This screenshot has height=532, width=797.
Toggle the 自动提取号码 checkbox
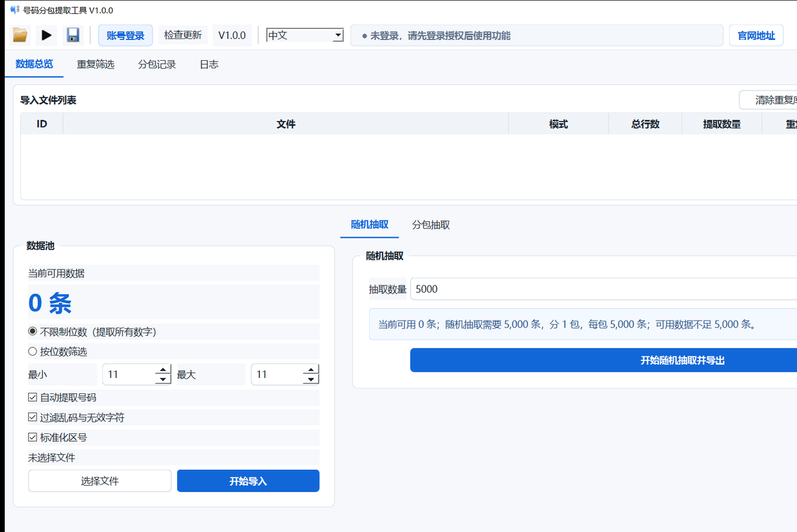click(32, 398)
